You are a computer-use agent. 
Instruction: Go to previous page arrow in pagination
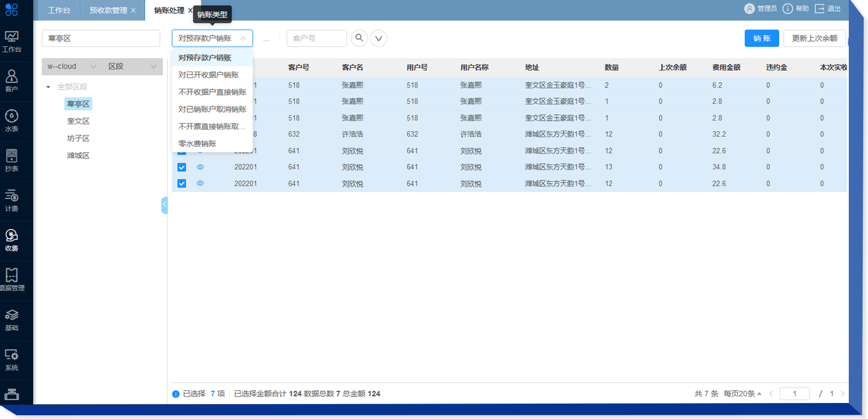771,393
